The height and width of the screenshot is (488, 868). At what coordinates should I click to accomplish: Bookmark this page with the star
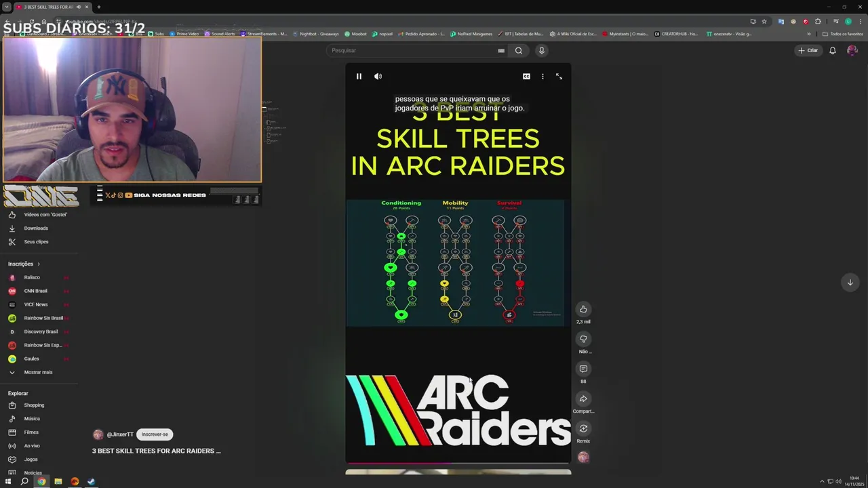click(764, 21)
